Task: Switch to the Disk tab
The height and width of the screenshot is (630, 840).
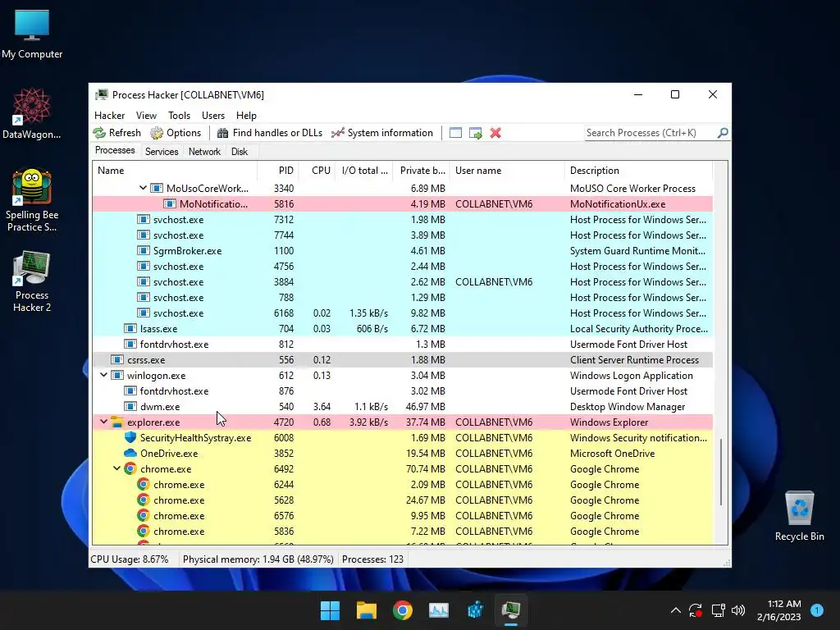Action: point(240,152)
